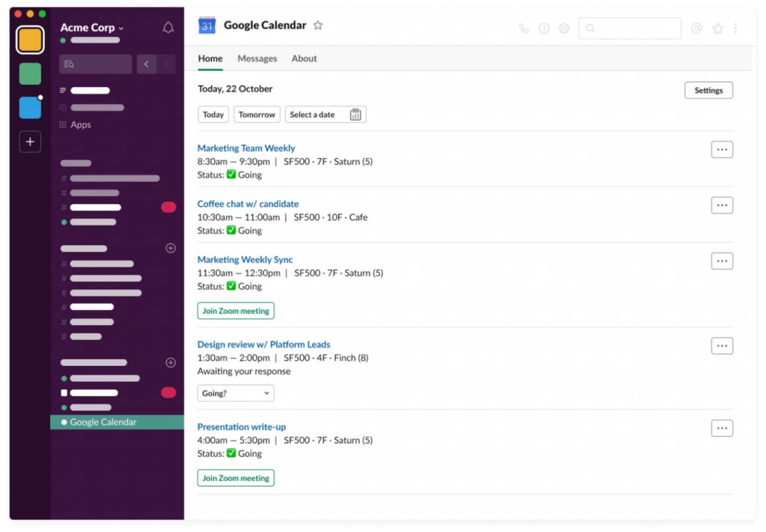
Task: Switch to the Messages tab
Action: 257,58
